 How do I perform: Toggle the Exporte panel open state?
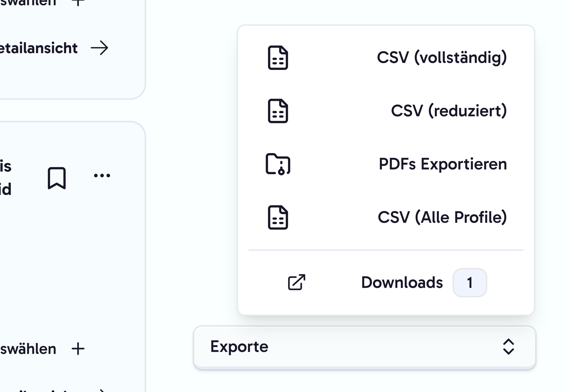point(364,346)
